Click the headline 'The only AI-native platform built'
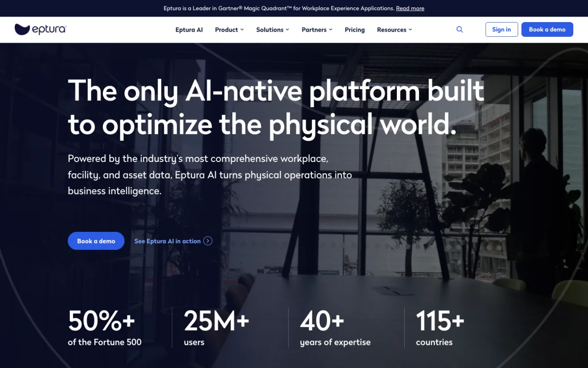 tap(276, 91)
